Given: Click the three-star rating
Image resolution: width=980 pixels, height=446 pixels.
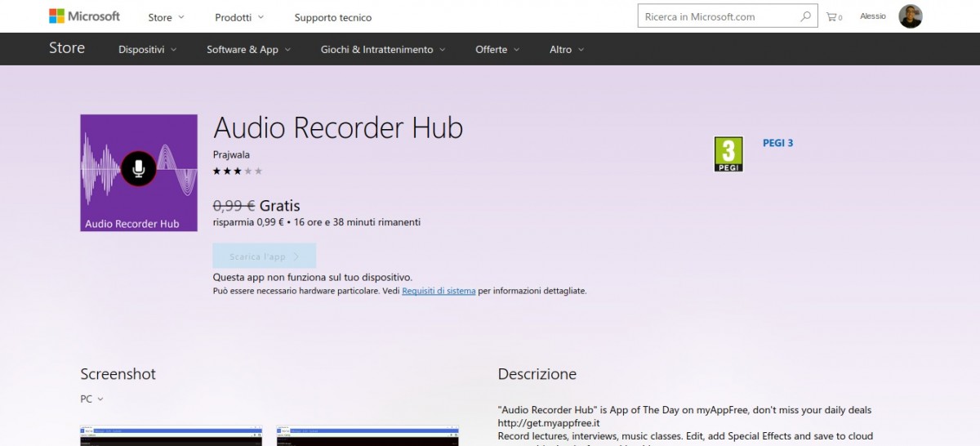Looking at the screenshot, I should point(238,171).
